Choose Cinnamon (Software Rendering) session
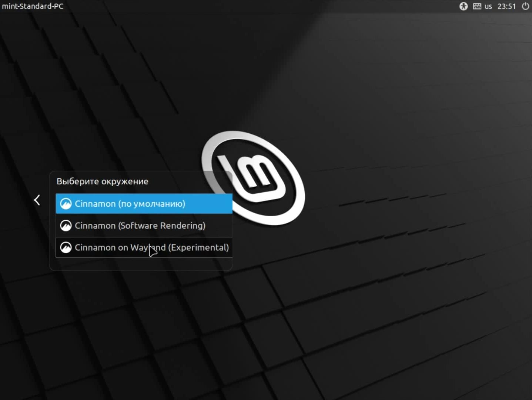The image size is (532, 400). pyautogui.click(x=144, y=226)
